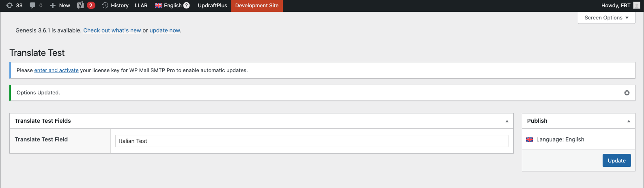Screen dimensions: 644x188
Task: Dismiss the Options Updated notice
Action: pyautogui.click(x=627, y=93)
